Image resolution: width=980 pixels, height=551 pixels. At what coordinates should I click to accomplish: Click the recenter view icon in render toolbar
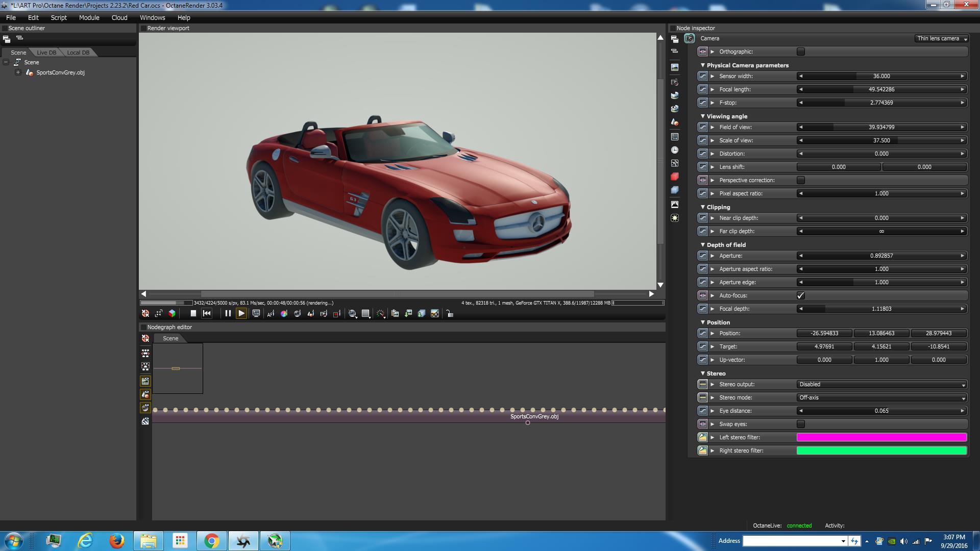pos(145,314)
